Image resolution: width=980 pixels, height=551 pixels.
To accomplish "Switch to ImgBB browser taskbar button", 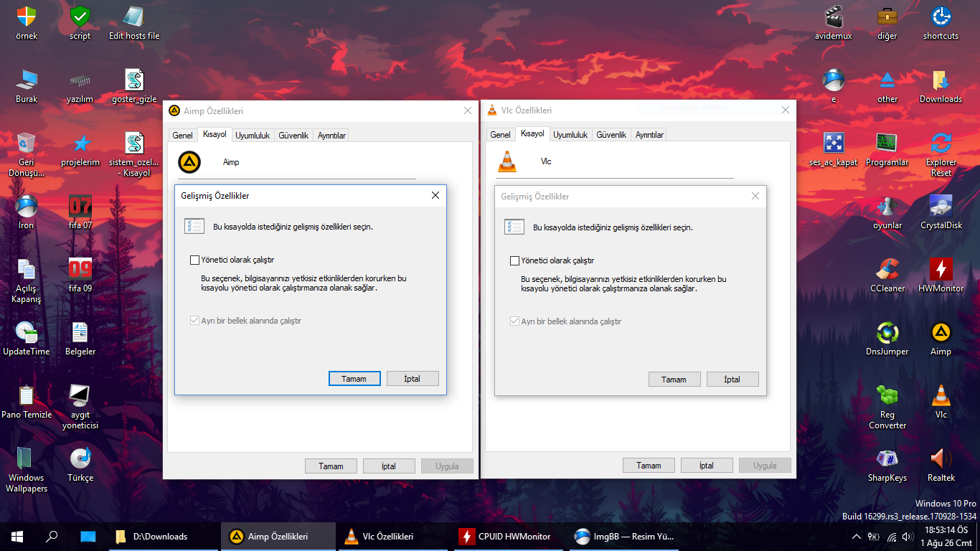I will pyautogui.click(x=624, y=536).
